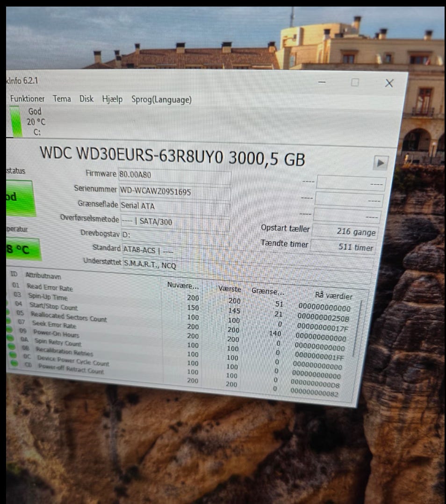The image size is (446, 504).
Task: Open the Sprog(Language) menu
Action: [x=161, y=100]
